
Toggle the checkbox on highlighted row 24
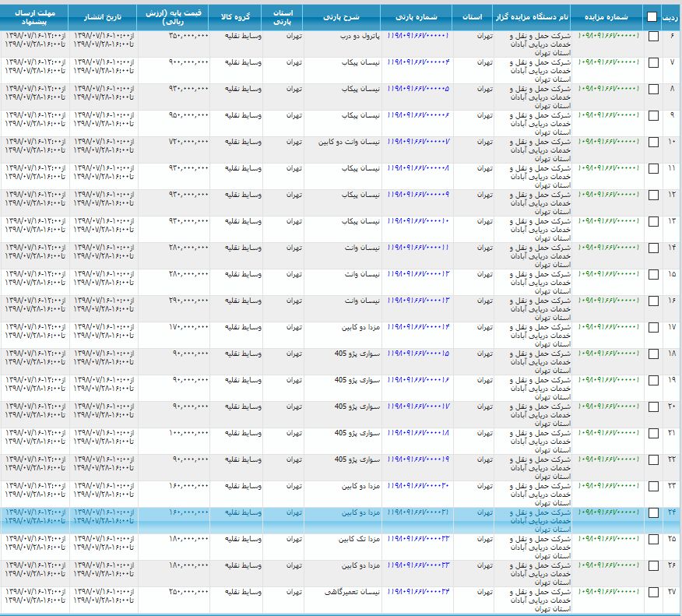tap(653, 512)
